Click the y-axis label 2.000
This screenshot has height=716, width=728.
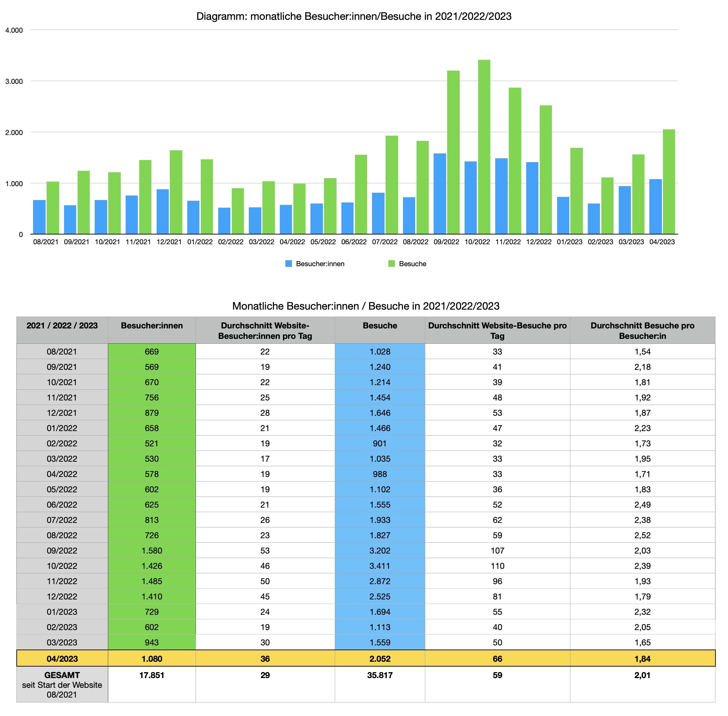tap(14, 133)
